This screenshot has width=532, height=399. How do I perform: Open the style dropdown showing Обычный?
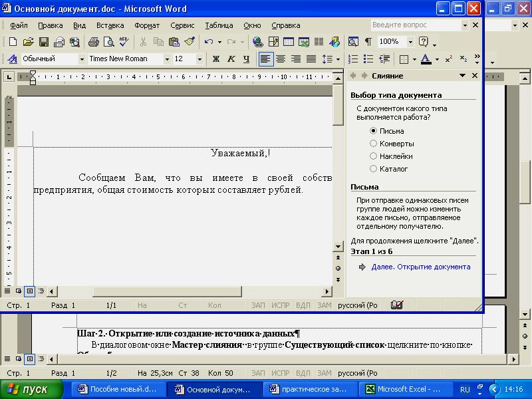pyautogui.click(x=82, y=59)
